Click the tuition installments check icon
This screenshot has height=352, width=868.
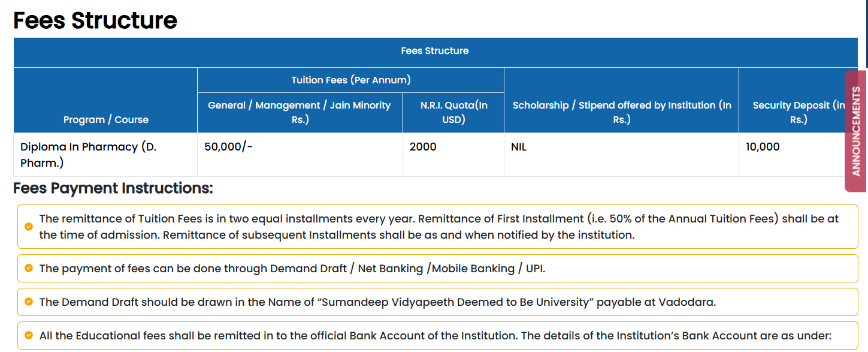28,227
